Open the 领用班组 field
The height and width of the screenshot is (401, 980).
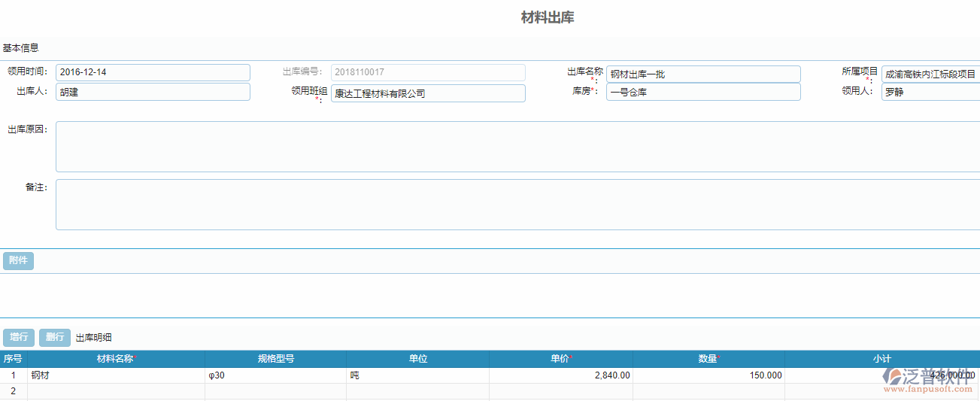[x=427, y=93]
